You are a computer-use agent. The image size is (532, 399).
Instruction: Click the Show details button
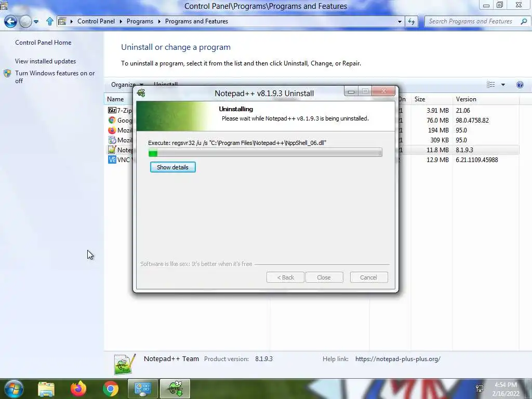coord(172,167)
